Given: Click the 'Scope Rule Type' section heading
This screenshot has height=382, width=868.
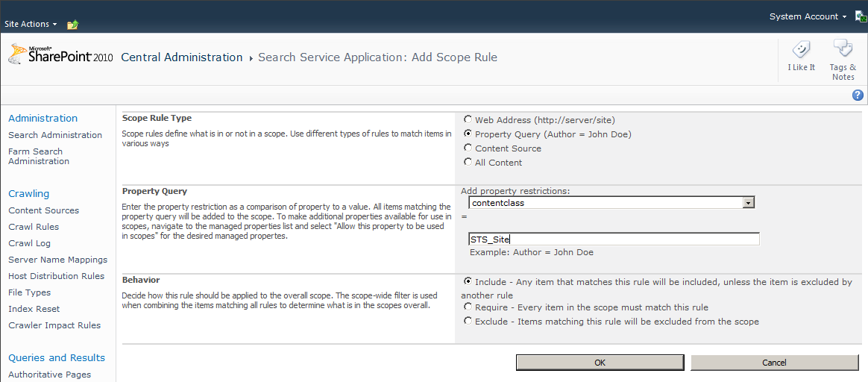Looking at the screenshot, I should pyautogui.click(x=157, y=118).
